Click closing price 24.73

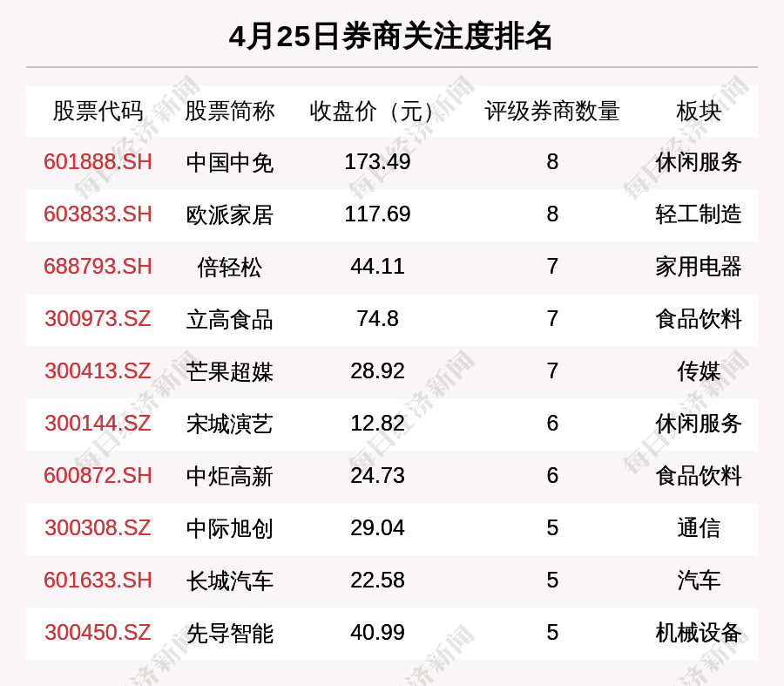click(x=377, y=475)
